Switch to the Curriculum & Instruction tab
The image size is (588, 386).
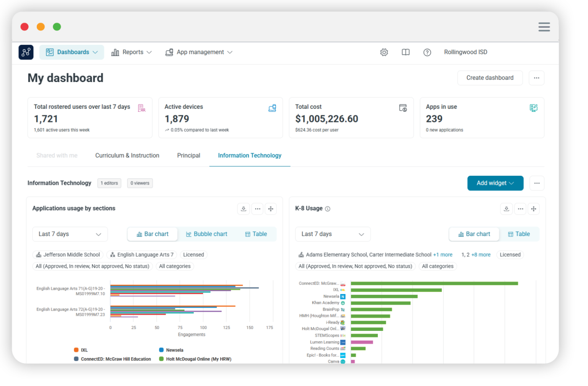[x=127, y=155]
